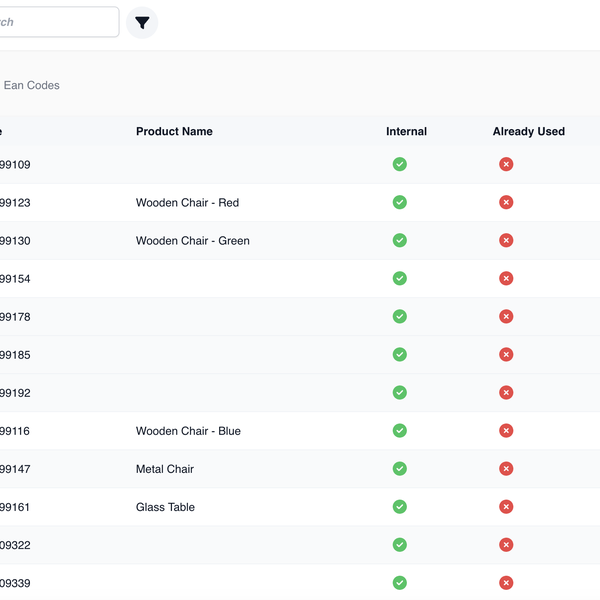Click the code ending in 09339
Image resolution: width=600 pixels, height=600 pixels.
click(15, 583)
